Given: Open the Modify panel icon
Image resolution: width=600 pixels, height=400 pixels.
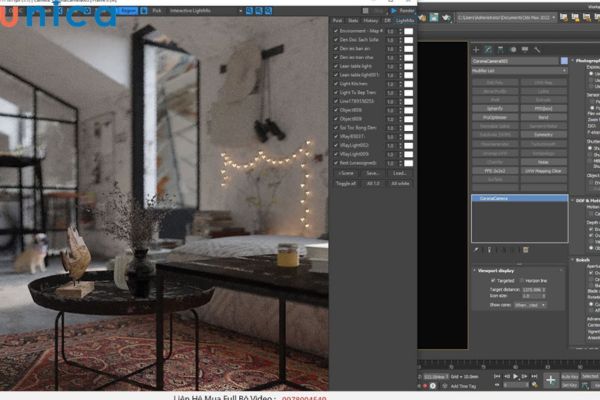Looking at the screenshot, I should (x=488, y=49).
